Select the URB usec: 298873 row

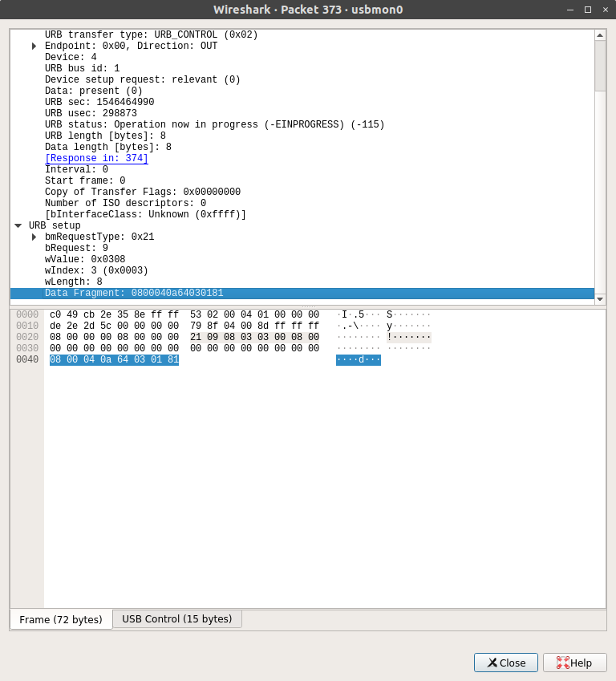point(302,113)
